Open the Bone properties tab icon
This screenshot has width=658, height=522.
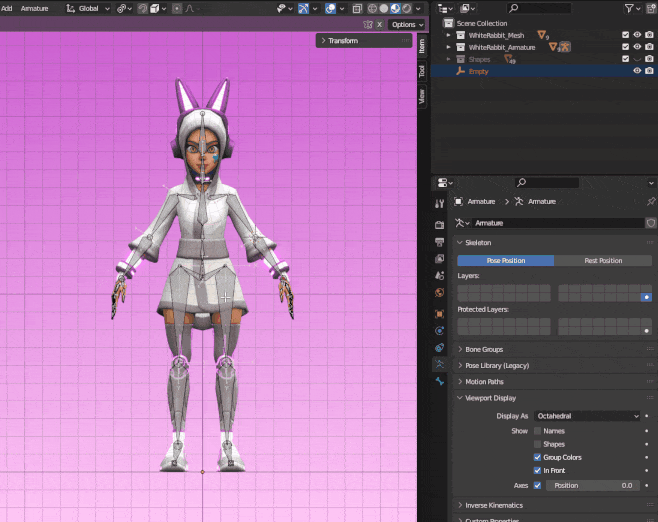pos(439,381)
